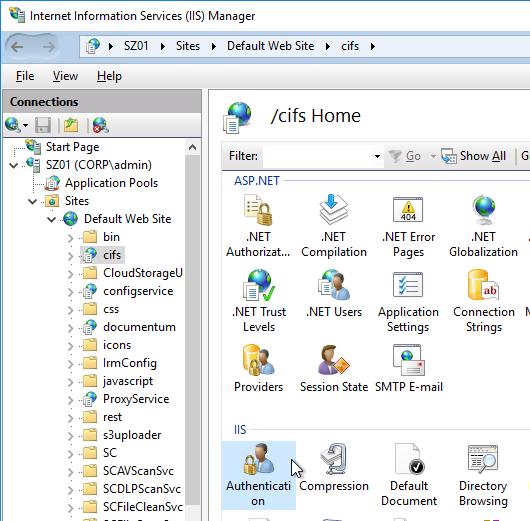This screenshot has width=530, height=521.
Task: Collapse the SZ01 server node
Action: tap(14, 165)
